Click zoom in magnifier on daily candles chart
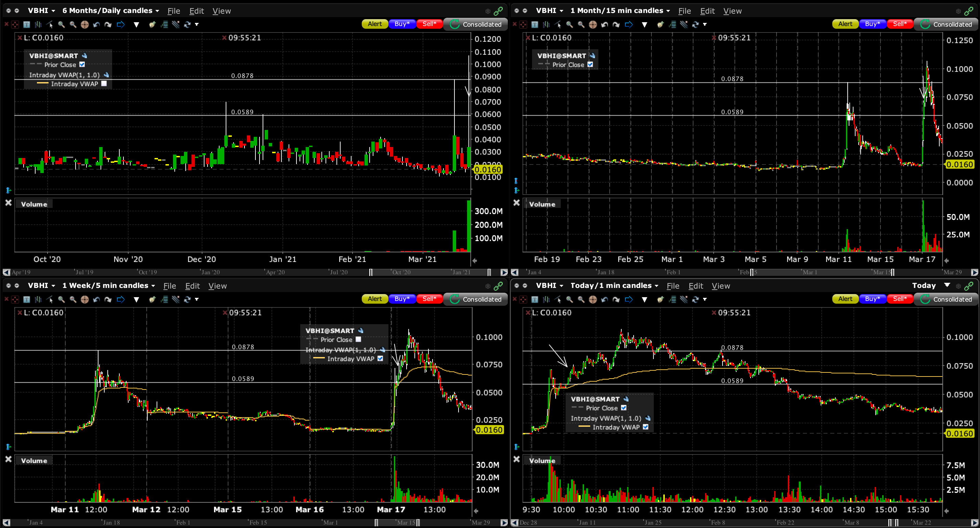The height and width of the screenshot is (528, 980). pyautogui.click(x=61, y=25)
